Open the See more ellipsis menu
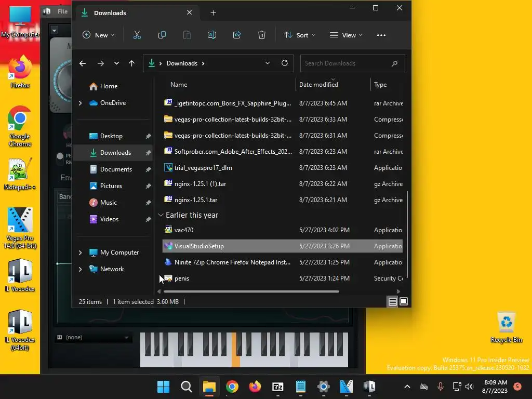Image resolution: width=532 pixels, height=399 pixels. pyautogui.click(x=381, y=35)
